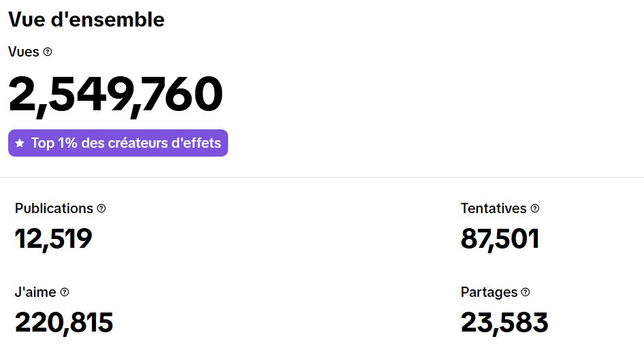
Task: Click the likes count 220,815
Action: click(64, 323)
